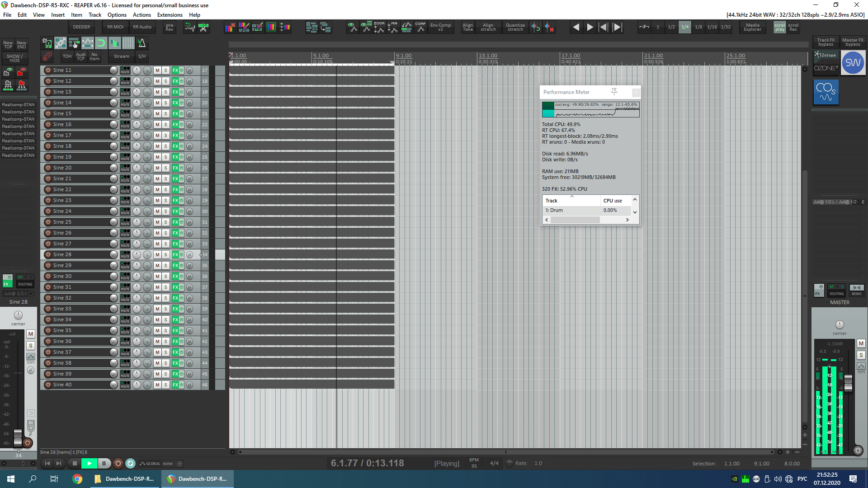Click the SW round plugin icon
The width and height of the screenshot is (868, 488).
[x=853, y=63]
